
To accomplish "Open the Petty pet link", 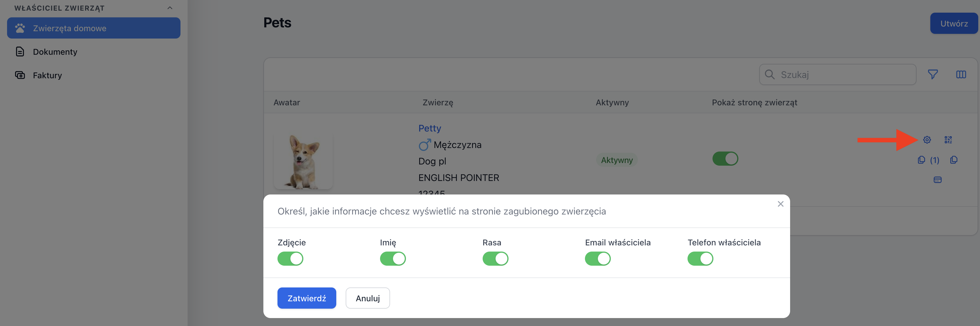I will coord(429,128).
